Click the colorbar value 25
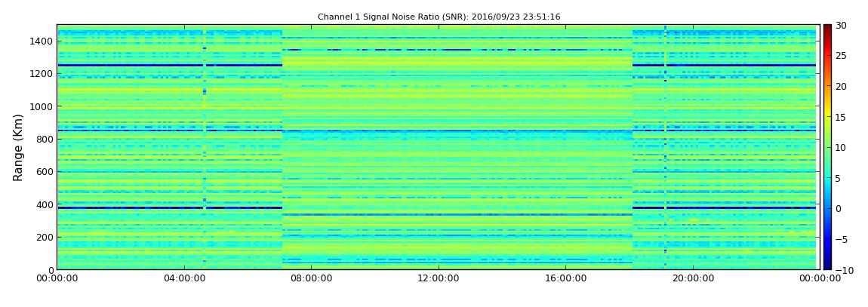Image resolution: width=868 pixels, height=307 pixels. click(841, 55)
